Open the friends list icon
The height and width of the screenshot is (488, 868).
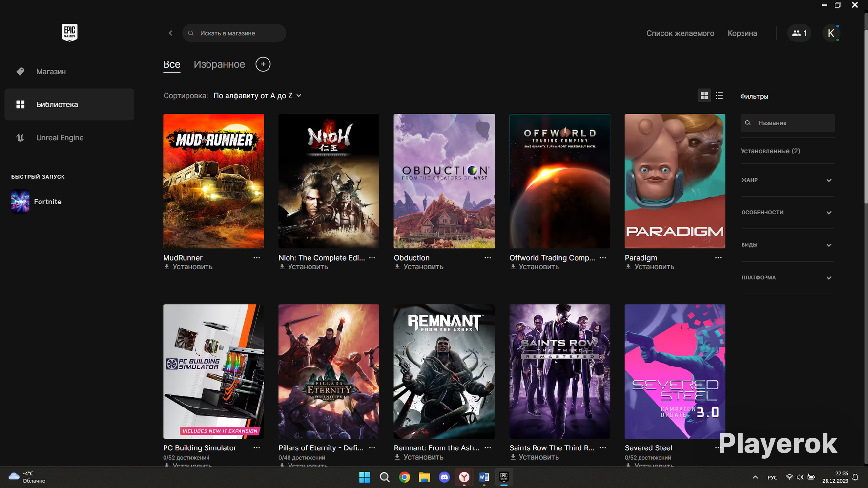(x=799, y=33)
